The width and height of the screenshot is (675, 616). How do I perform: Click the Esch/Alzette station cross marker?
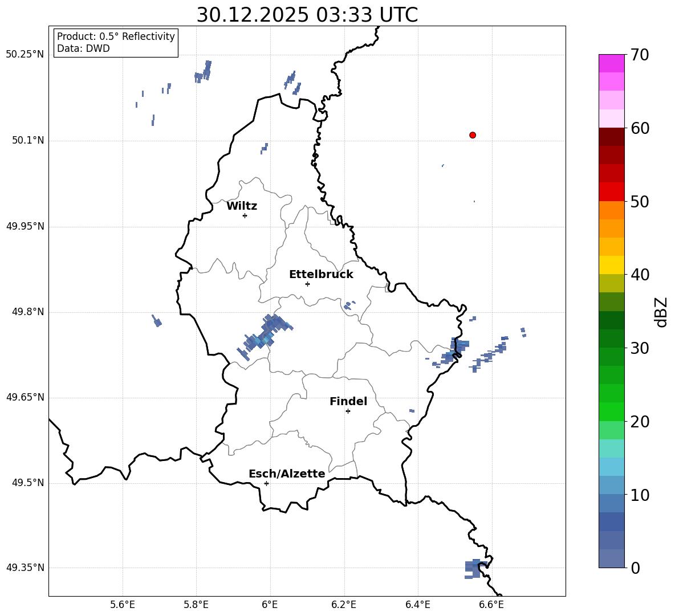click(x=266, y=483)
